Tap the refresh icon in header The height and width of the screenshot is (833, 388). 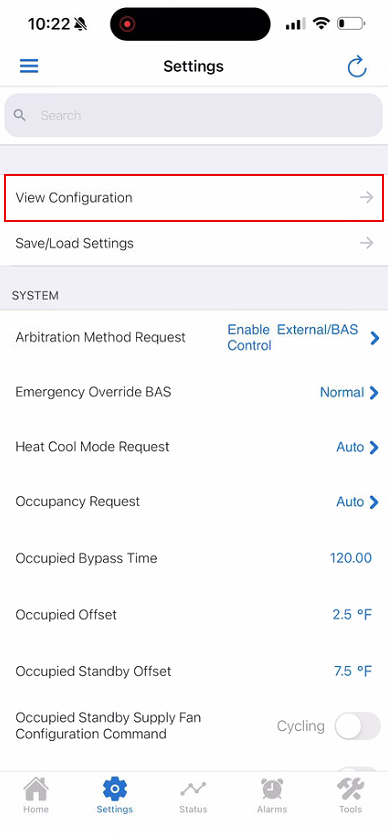click(357, 66)
